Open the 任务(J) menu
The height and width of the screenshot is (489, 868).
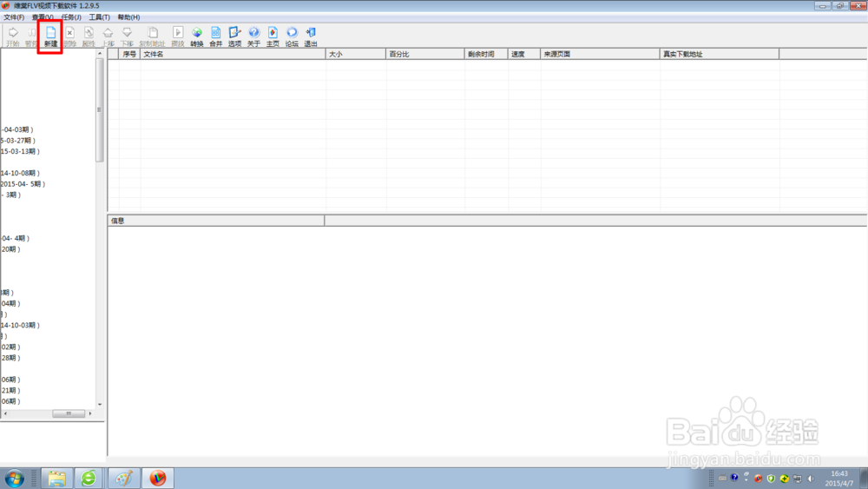click(71, 17)
